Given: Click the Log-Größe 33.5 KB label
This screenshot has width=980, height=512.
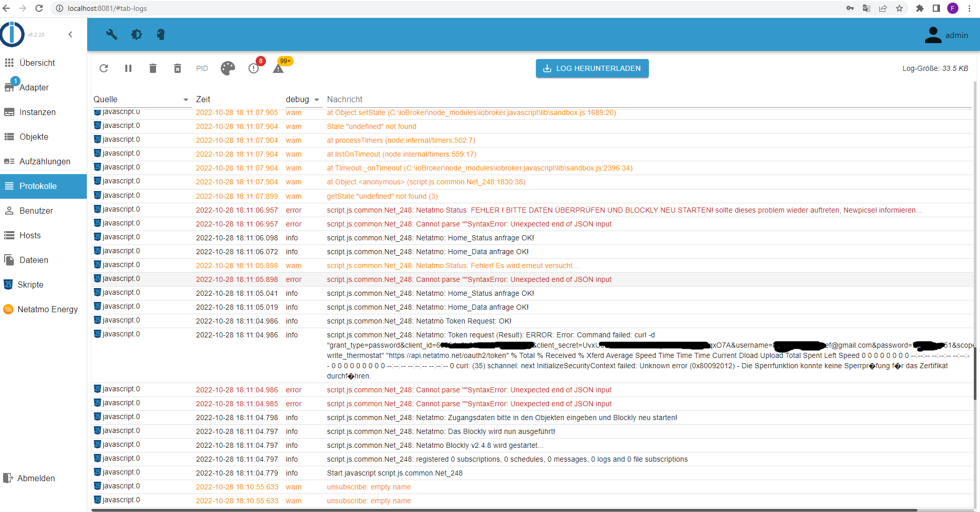Looking at the screenshot, I should point(935,68).
